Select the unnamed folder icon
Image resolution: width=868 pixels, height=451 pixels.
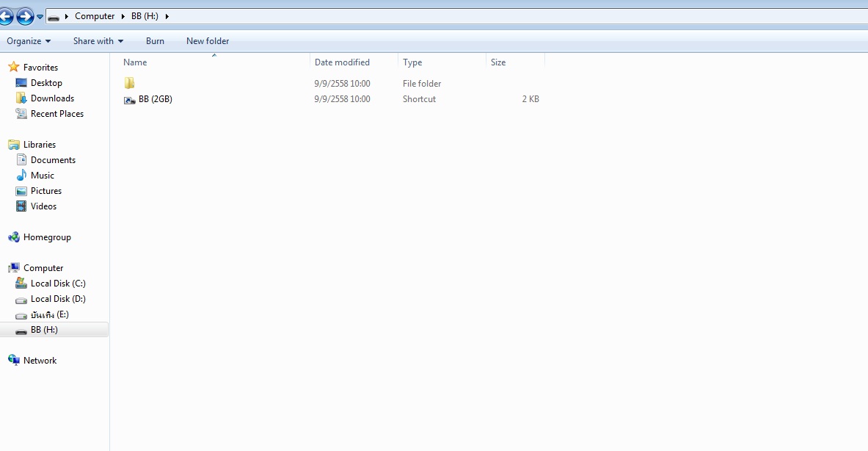pos(129,83)
